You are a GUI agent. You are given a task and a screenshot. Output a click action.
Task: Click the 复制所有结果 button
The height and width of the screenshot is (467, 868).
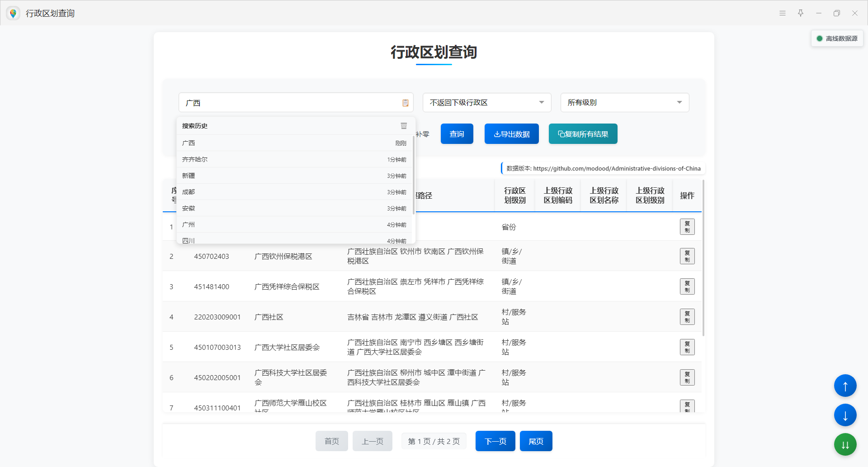point(583,134)
